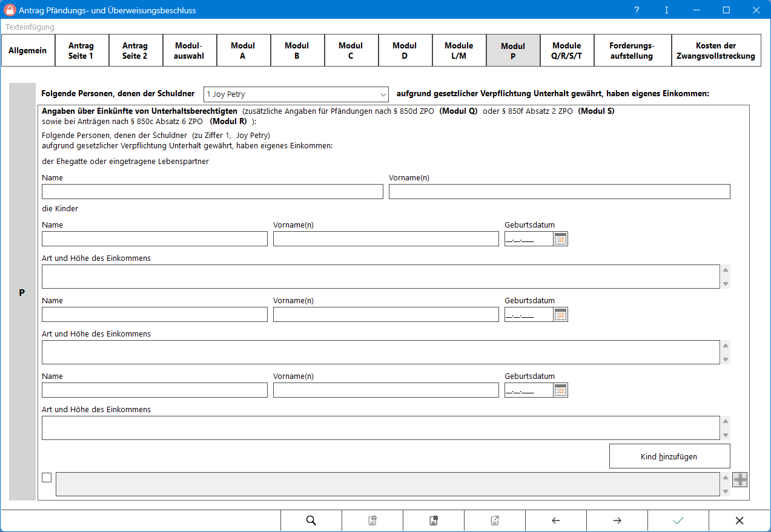Click the red lock application icon in the title bar
Image resolution: width=771 pixels, height=532 pixels.
(9, 10)
